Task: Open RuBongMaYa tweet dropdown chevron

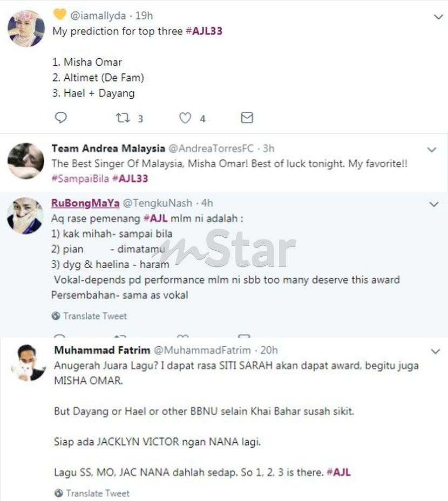Action: (x=433, y=204)
